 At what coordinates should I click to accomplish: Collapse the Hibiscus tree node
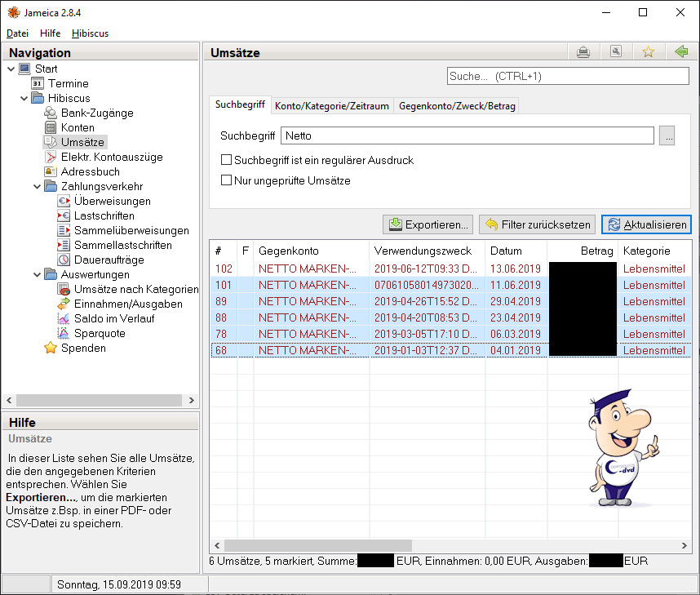[24, 98]
